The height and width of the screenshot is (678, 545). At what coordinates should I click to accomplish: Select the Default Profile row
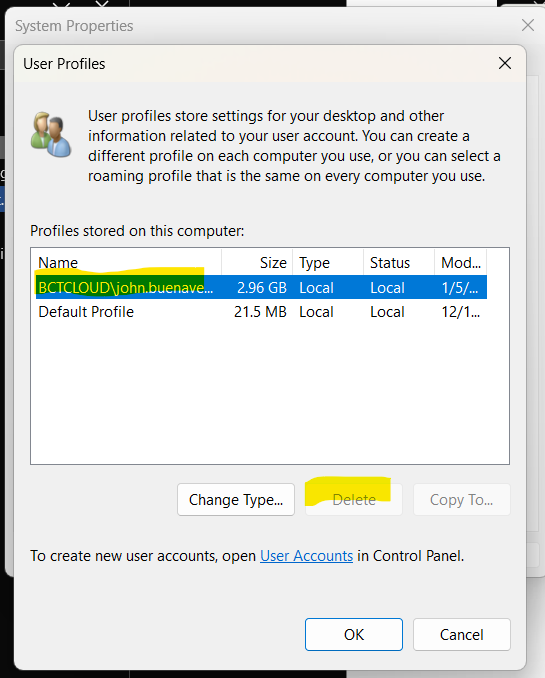coord(261,312)
